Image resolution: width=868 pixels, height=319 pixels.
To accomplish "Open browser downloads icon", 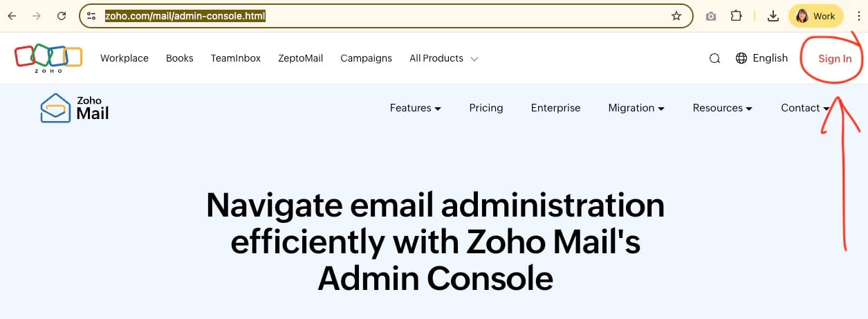I will point(773,16).
